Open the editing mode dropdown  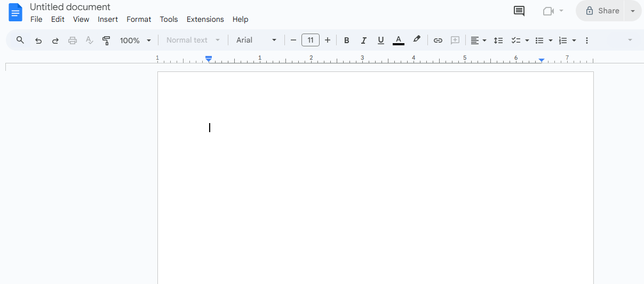[630, 40]
